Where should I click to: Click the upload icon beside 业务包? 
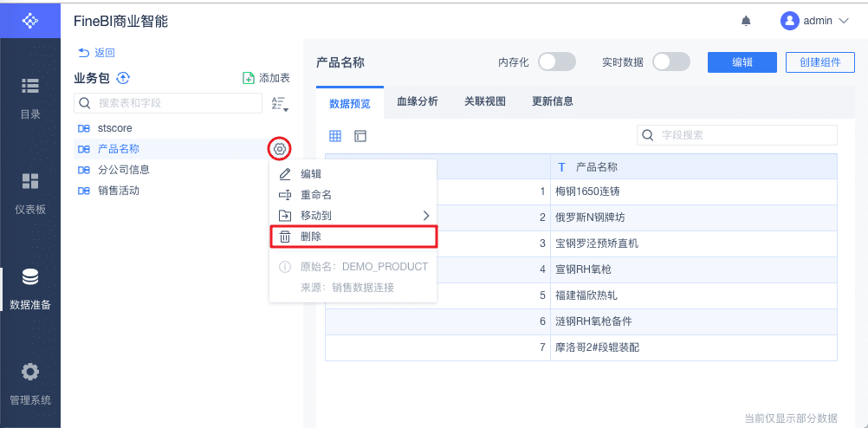tap(123, 78)
